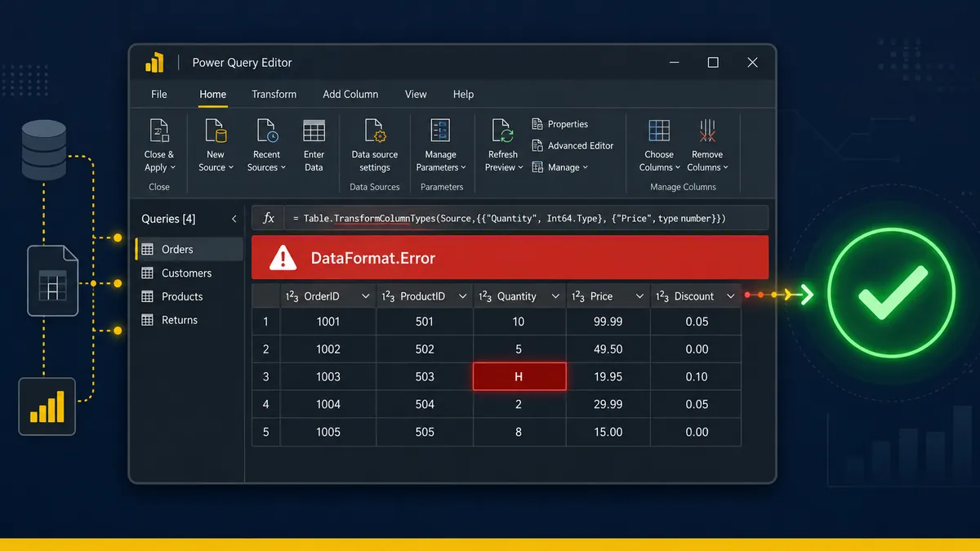The image size is (980, 551).
Task: Expand the Choose Columns dropdown arrow
Action: 678,168
